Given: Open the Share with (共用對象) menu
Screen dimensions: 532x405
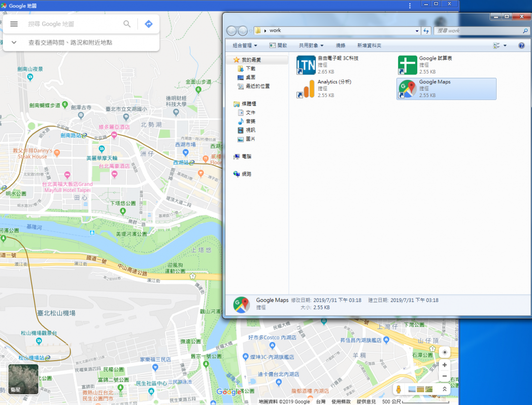Looking at the screenshot, I should (311, 45).
